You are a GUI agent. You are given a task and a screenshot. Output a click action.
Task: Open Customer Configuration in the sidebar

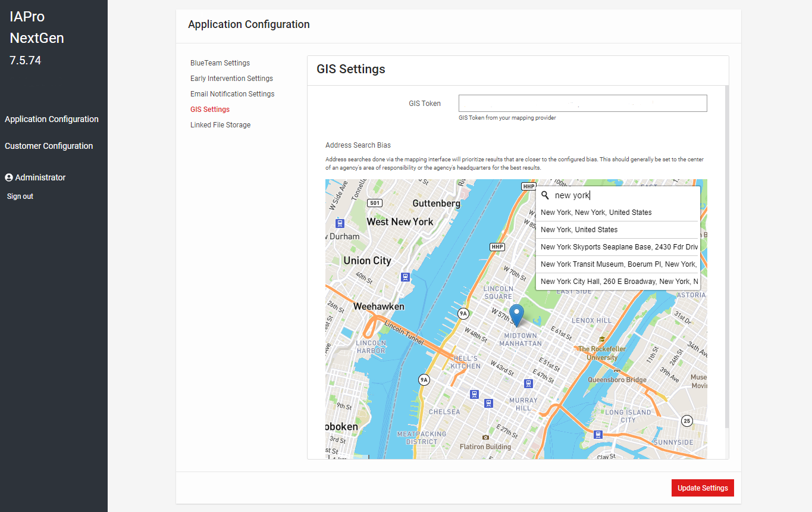(x=49, y=146)
